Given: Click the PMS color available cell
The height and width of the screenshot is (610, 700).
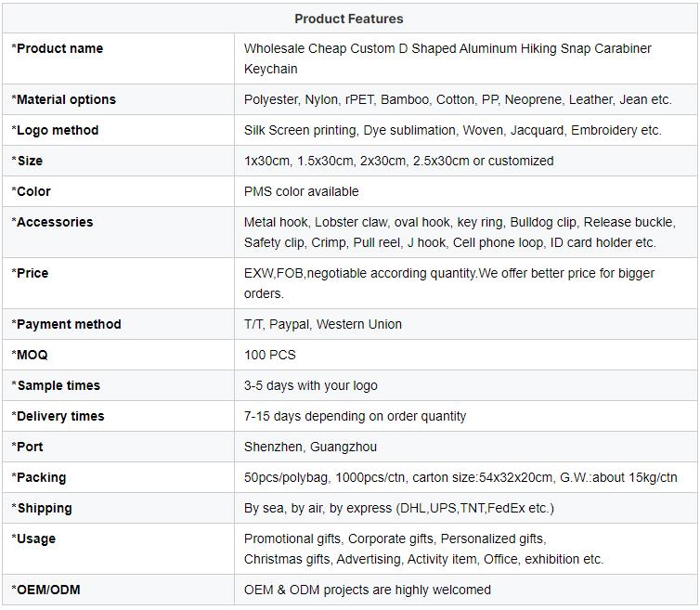Looking at the screenshot, I should tap(301, 191).
